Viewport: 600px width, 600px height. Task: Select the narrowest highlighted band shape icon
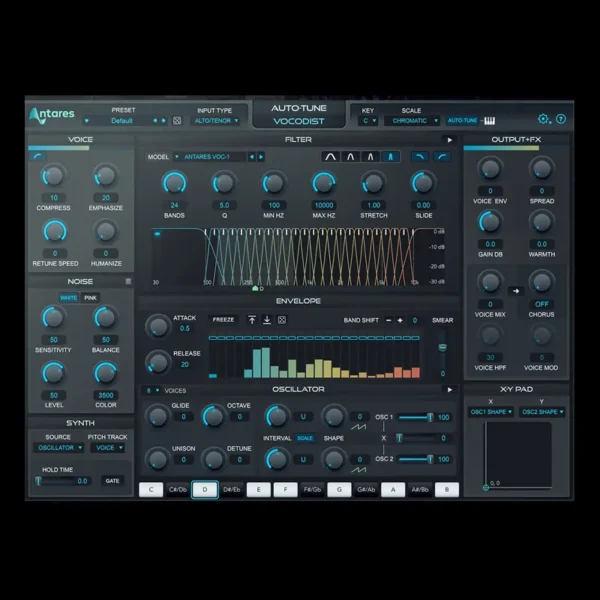coord(390,157)
